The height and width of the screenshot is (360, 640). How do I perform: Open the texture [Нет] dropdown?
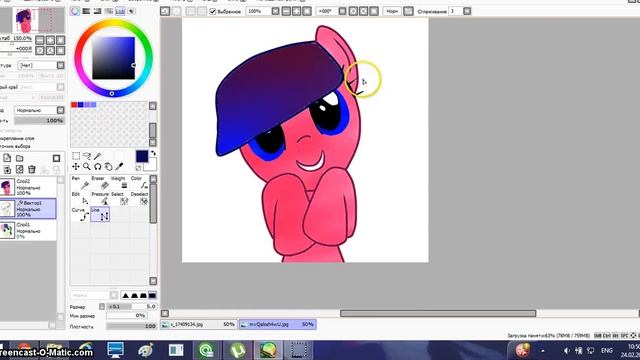tap(60, 65)
